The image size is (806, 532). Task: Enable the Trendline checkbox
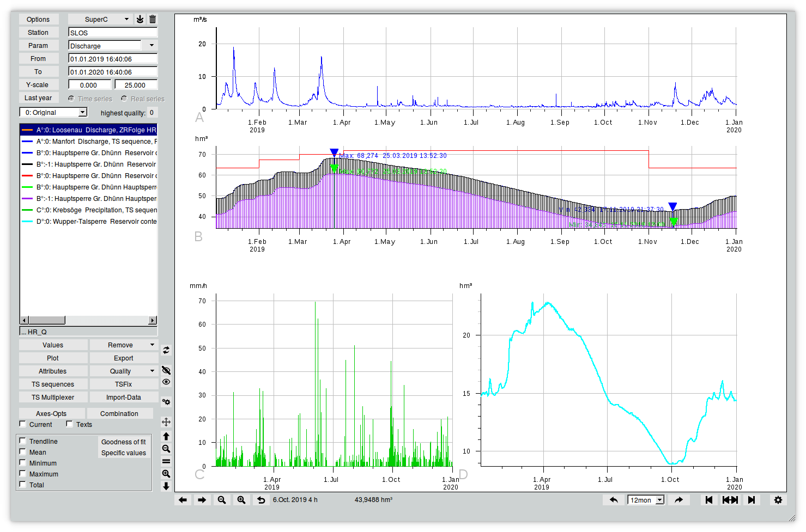tap(23, 441)
